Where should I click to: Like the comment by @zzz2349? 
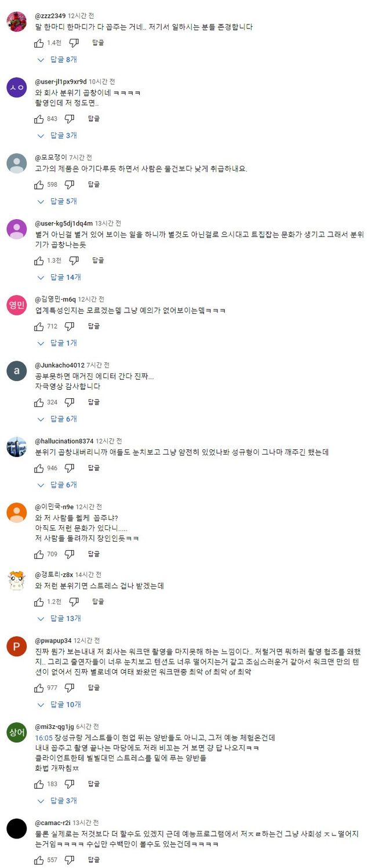click(39, 42)
